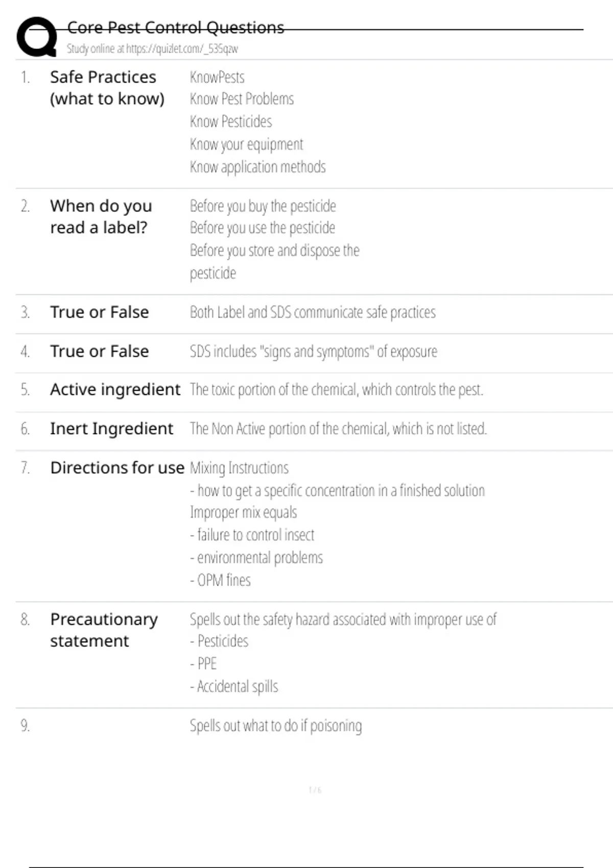This screenshot has width=613, height=868.
Task: Select the 'Active ingredient' term
Action: [x=115, y=390]
